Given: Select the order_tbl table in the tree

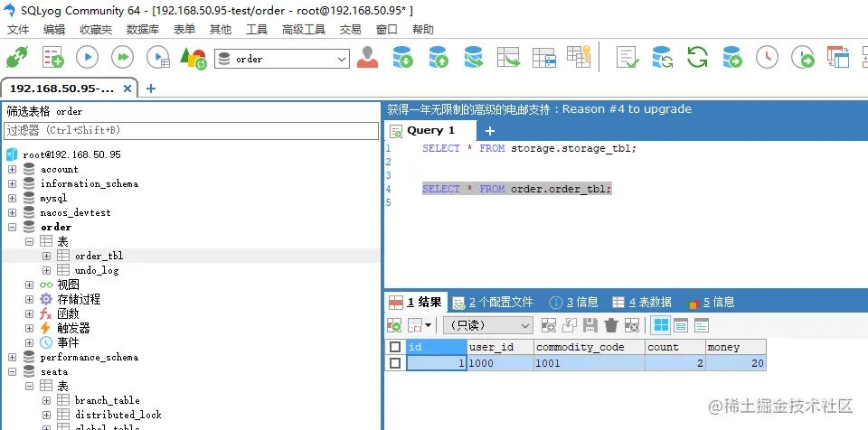Looking at the screenshot, I should 99,256.
